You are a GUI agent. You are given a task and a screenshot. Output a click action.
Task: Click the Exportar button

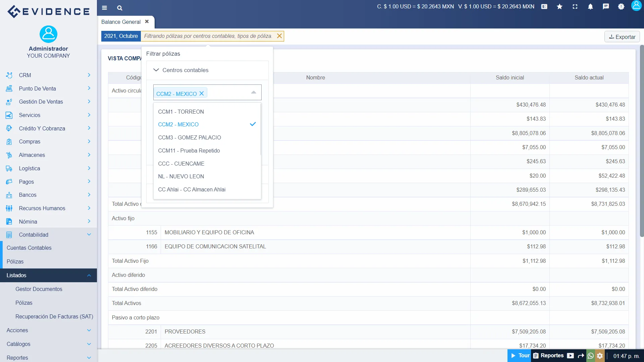tap(622, 37)
